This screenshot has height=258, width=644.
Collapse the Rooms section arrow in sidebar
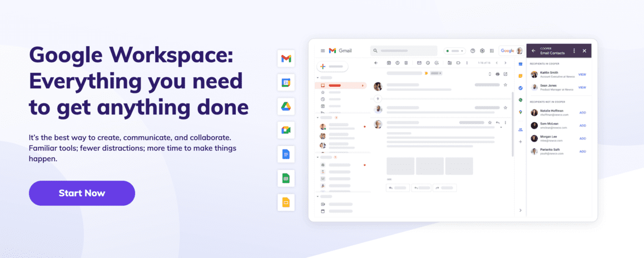pos(318,157)
